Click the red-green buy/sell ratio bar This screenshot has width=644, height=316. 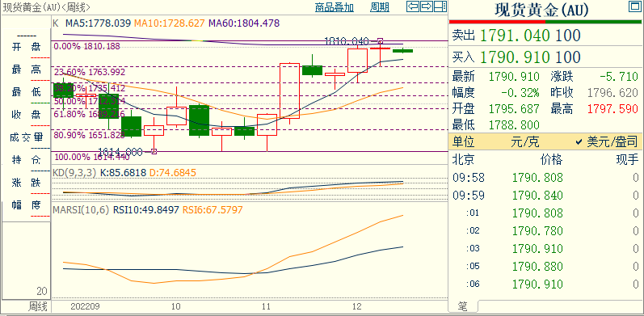[545, 21]
